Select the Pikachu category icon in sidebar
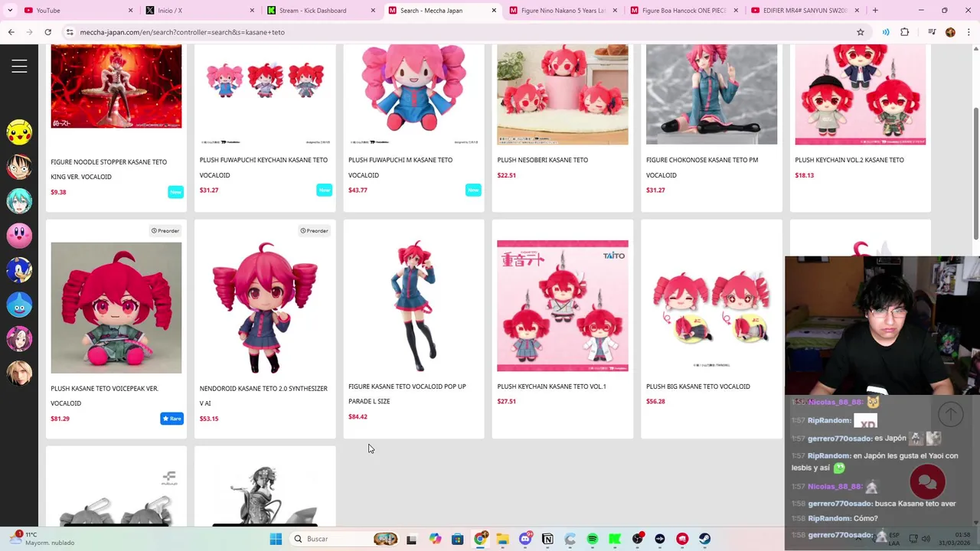The width and height of the screenshot is (980, 551). click(x=19, y=132)
